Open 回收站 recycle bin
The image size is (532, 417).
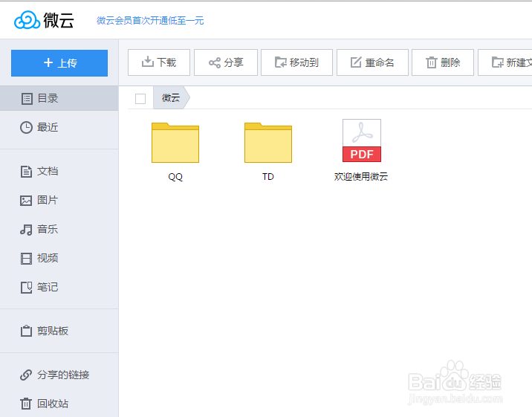[59, 404]
